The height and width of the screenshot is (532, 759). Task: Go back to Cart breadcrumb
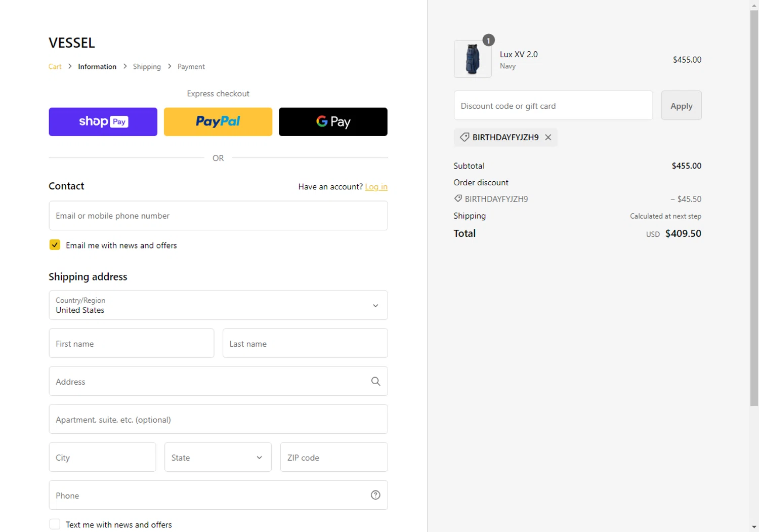[55, 66]
